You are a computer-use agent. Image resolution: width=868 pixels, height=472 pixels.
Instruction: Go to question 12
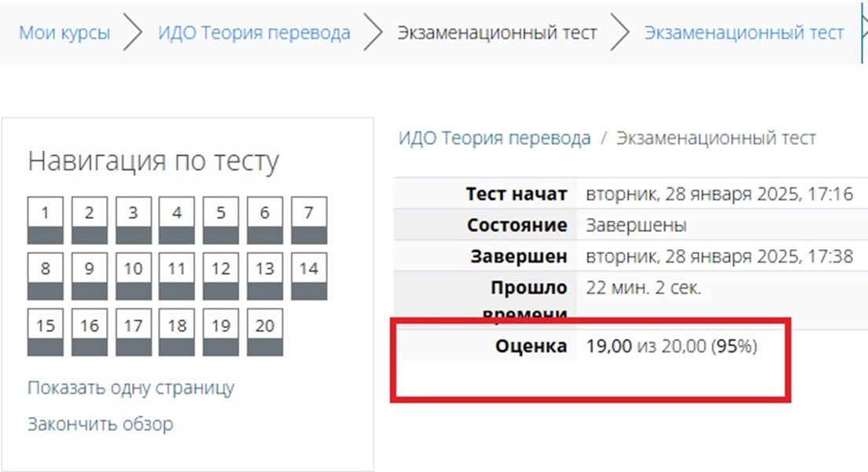point(221,276)
